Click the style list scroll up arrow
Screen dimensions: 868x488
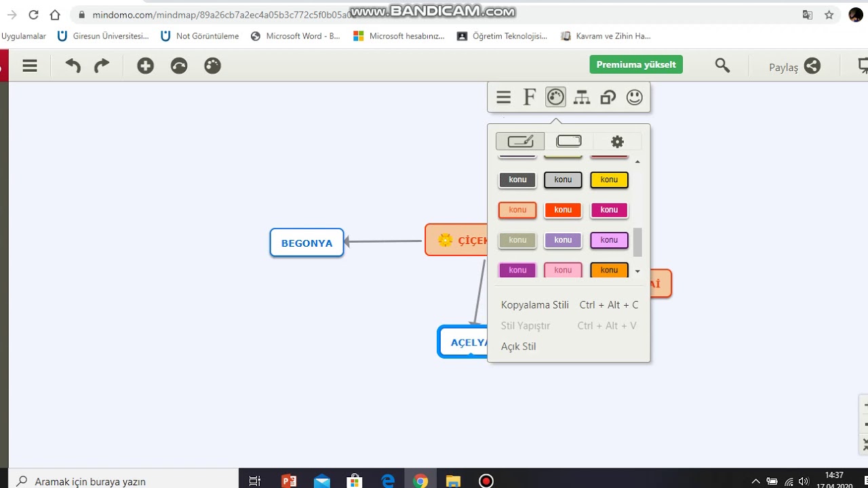click(637, 162)
